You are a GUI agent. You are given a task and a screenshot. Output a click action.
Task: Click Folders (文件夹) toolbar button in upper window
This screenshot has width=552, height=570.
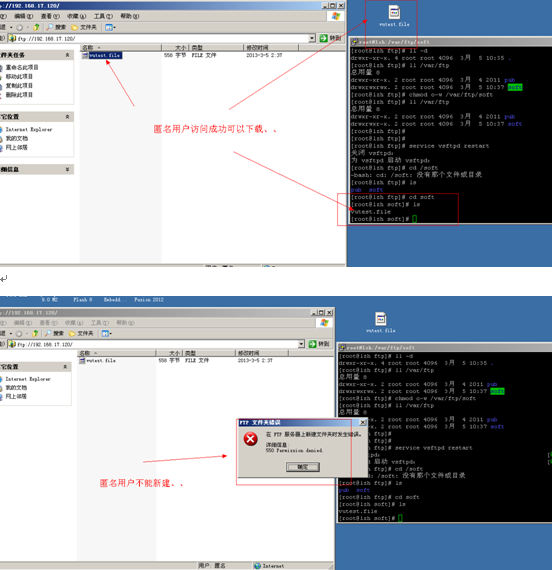(x=84, y=27)
